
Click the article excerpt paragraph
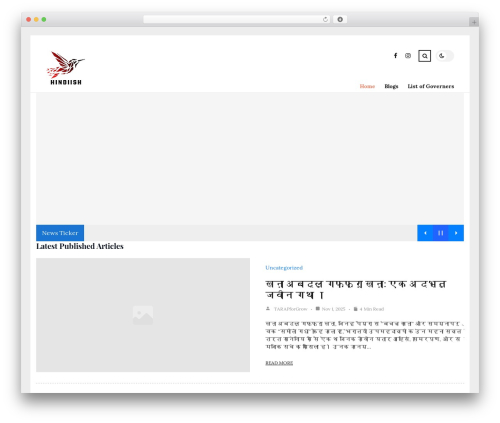click(365, 335)
